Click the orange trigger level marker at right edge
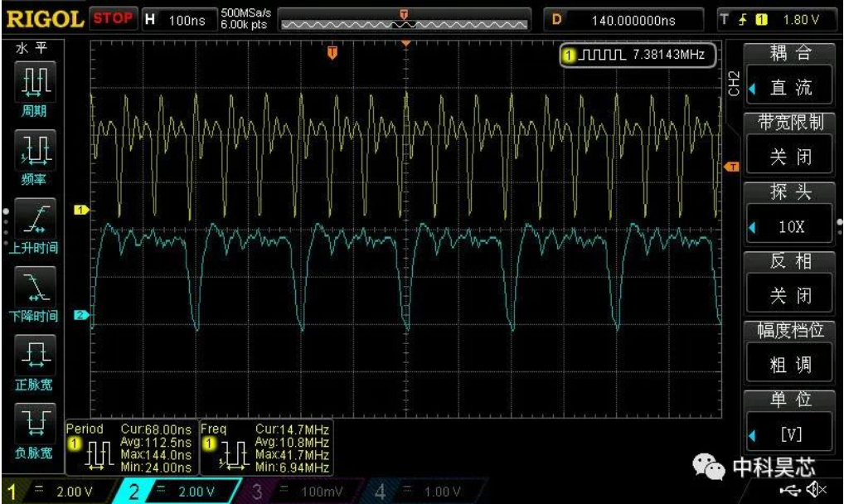This screenshot has height=504, width=844. pos(731,167)
